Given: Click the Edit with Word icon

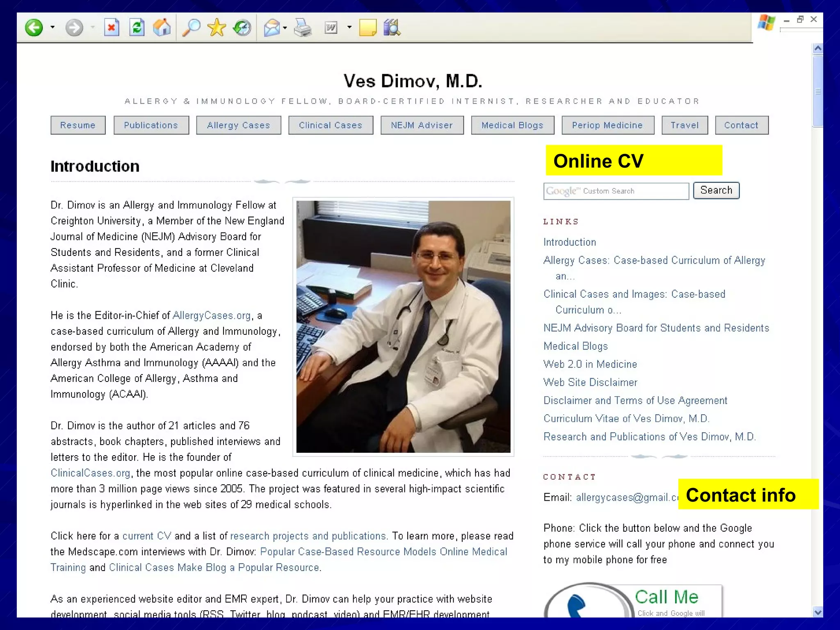Looking at the screenshot, I should coord(331,27).
